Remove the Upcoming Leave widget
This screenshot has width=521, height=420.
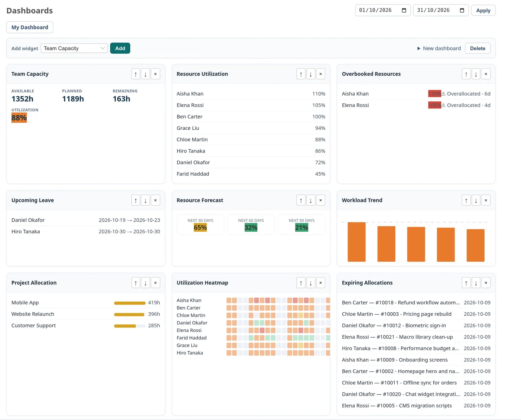click(x=155, y=200)
